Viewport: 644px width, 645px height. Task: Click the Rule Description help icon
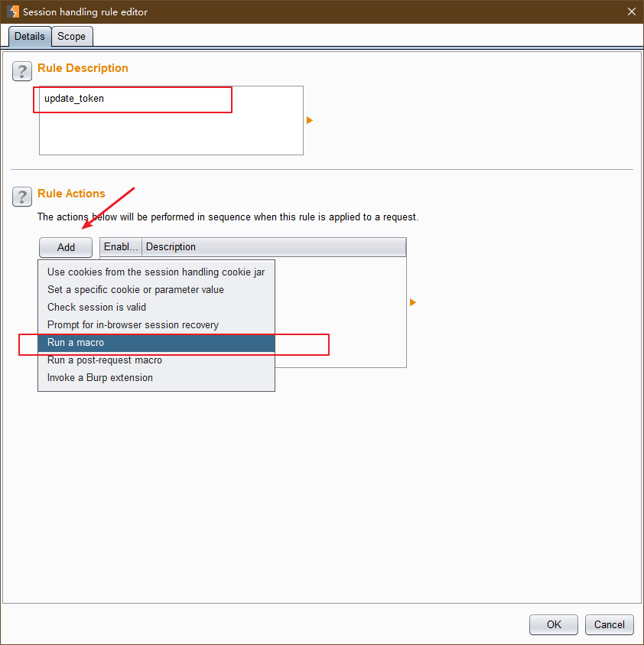tap(22, 71)
